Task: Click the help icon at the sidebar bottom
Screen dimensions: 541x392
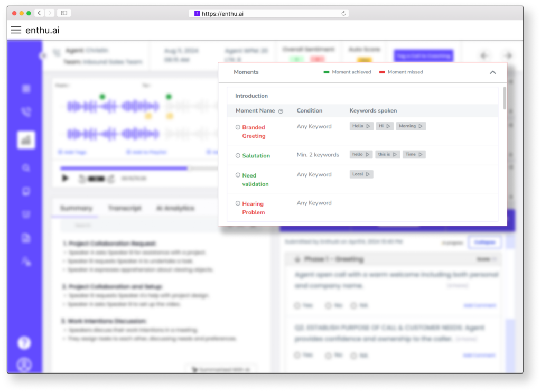Action: click(24, 342)
